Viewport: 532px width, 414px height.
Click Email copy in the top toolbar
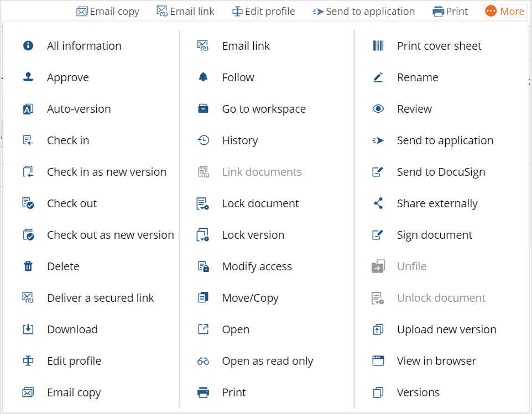[x=108, y=11]
